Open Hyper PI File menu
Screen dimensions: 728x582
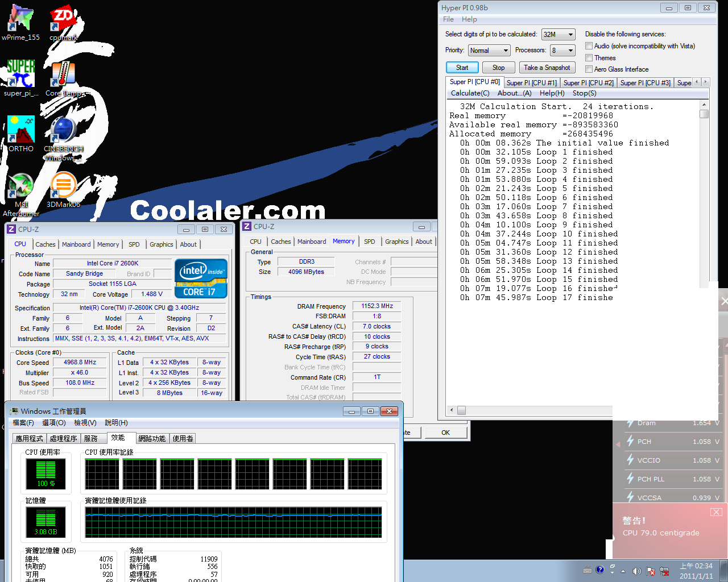click(449, 19)
